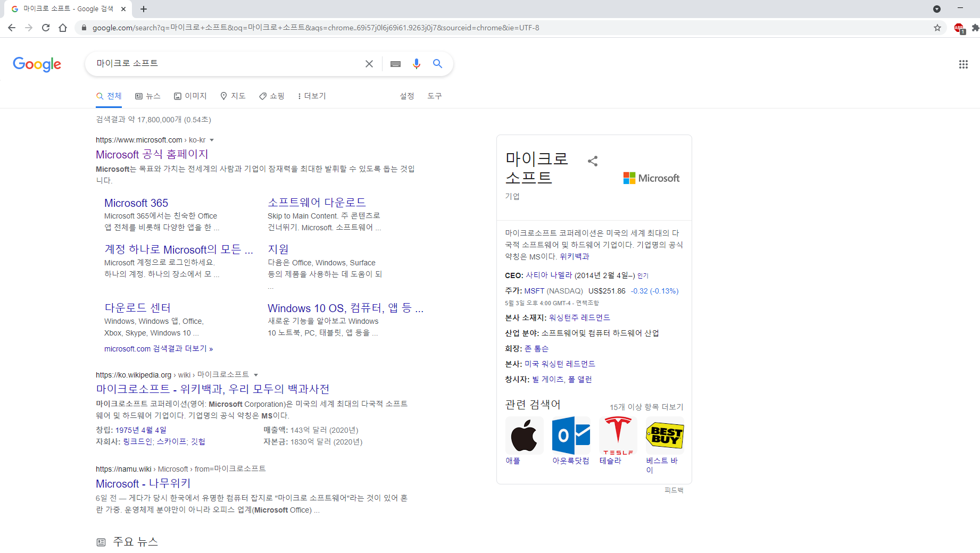Click the 워싱턴주 레드먼드 headquarters link

[x=579, y=317]
